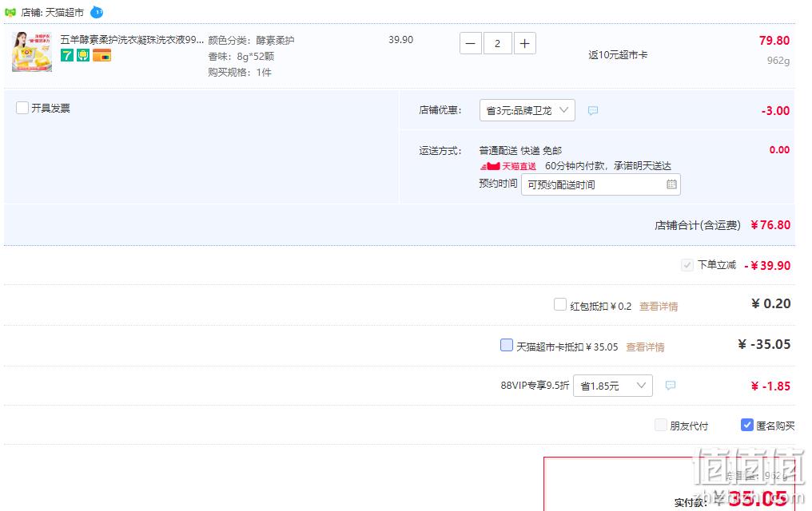Click the message icon beside 店铺优惠 dropdown

pos(593,110)
